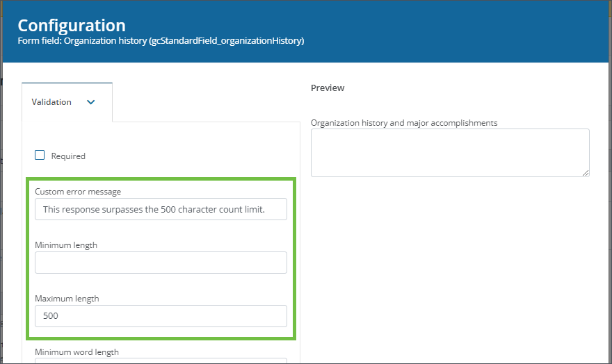Grab the resize handle of preview textarea
Screen dimensions: 612x364
(586, 173)
